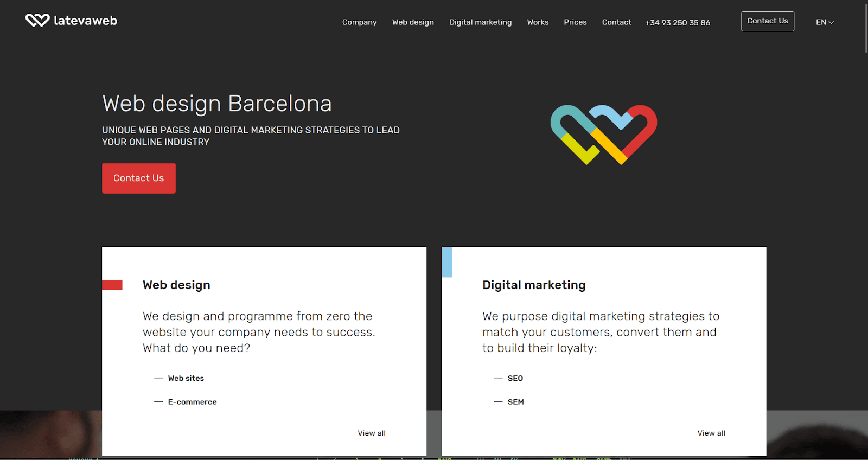Open the SEO service link

pyautogui.click(x=515, y=378)
